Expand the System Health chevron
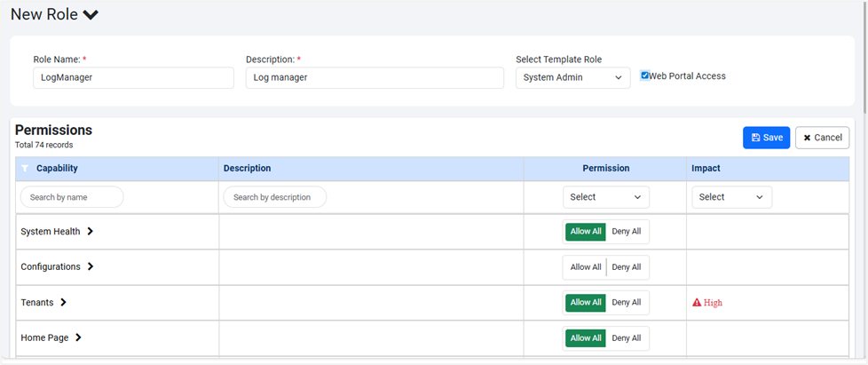868x365 pixels. [91, 232]
